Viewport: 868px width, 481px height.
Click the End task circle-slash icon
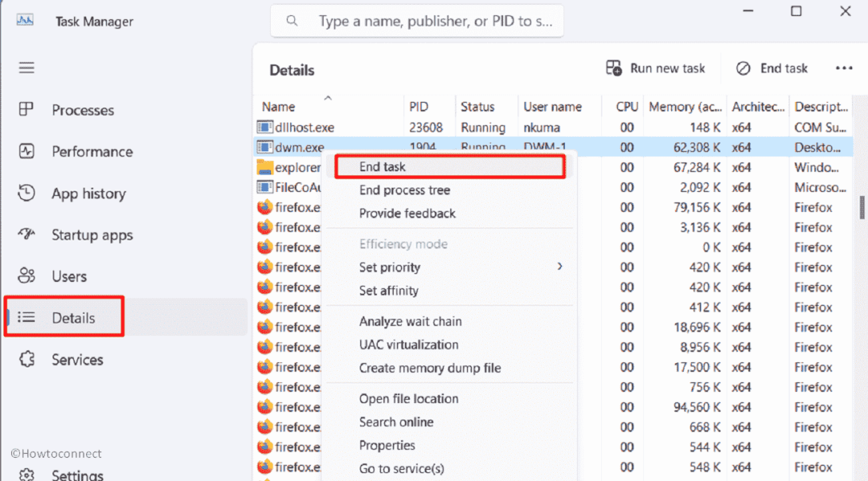[x=743, y=68]
